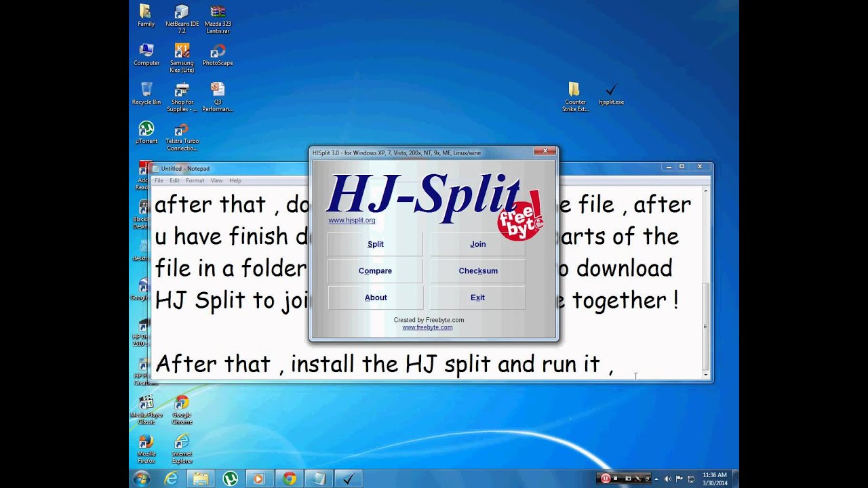The image size is (868, 488).
Task: Select the µTorrent desktop icon
Action: tap(146, 133)
